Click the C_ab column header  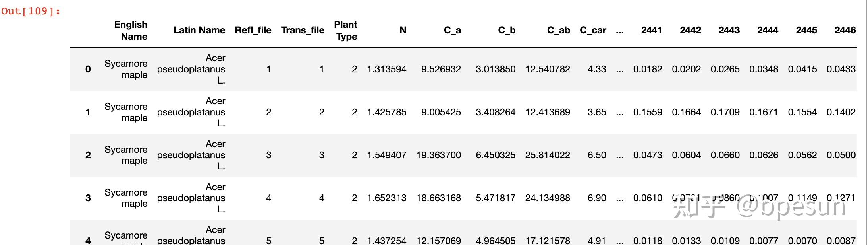click(x=558, y=30)
